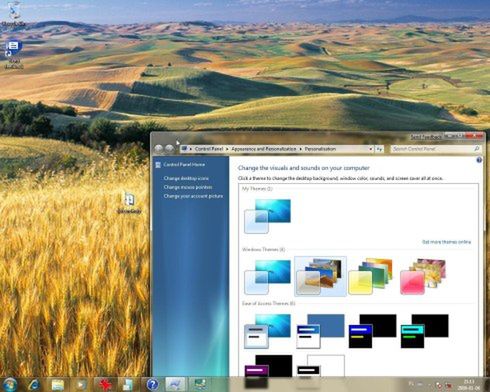Select the highlighted landscapes Windows theme
This screenshot has height=392, width=490.
pyautogui.click(x=320, y=276)
